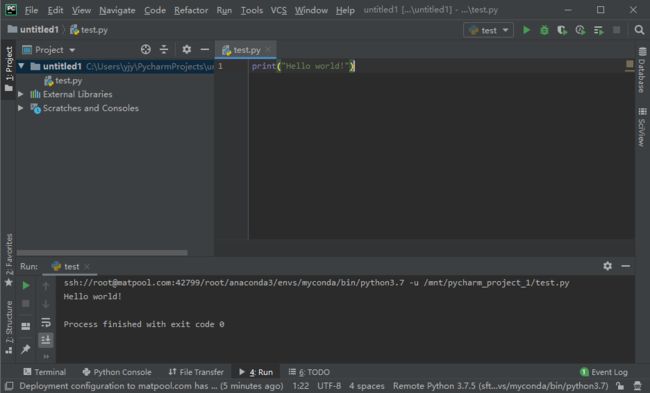Open the File Transfer tool window
The height and width of the screenshot is (393, 650).
(196, 372)
